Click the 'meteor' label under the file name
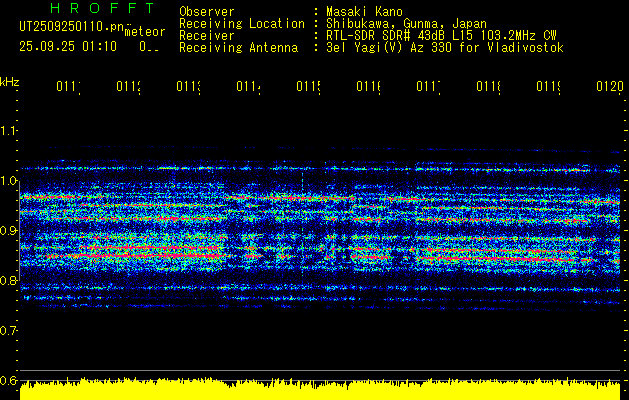629x400 pixels. (x=145, y=32)
